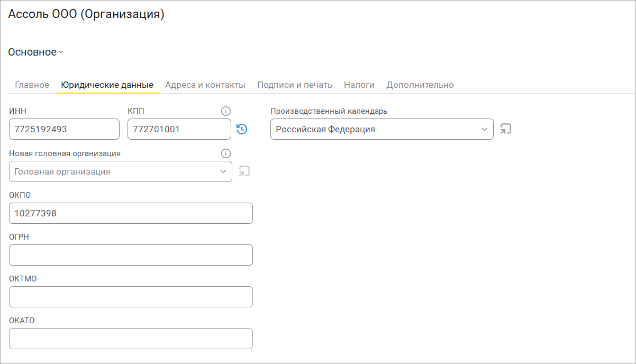
Task: Click into the КПП input field
Action: pos(179,129)
